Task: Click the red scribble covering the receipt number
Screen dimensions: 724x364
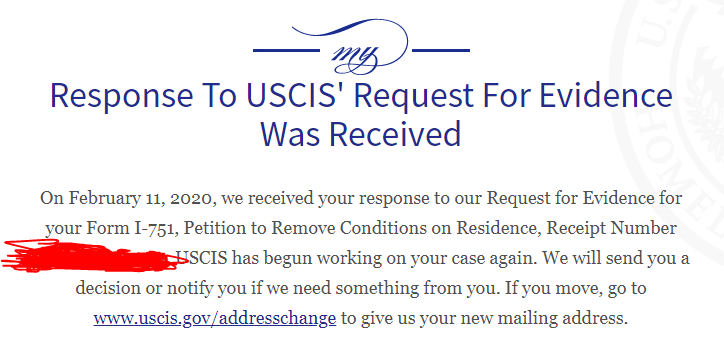Action: (x=92, y=255)
